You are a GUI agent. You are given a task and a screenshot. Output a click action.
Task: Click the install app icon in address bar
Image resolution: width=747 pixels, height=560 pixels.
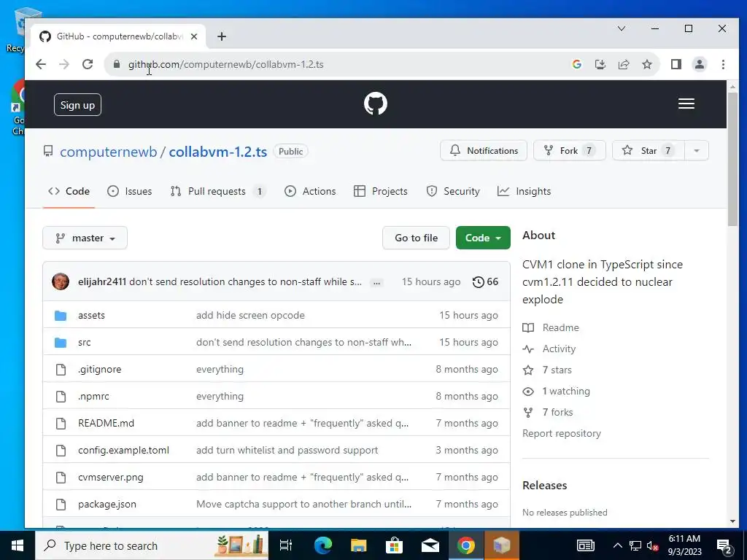click(600, 64)
